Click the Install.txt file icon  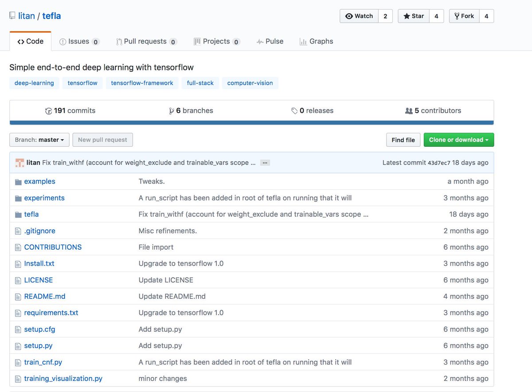[18, 264]
